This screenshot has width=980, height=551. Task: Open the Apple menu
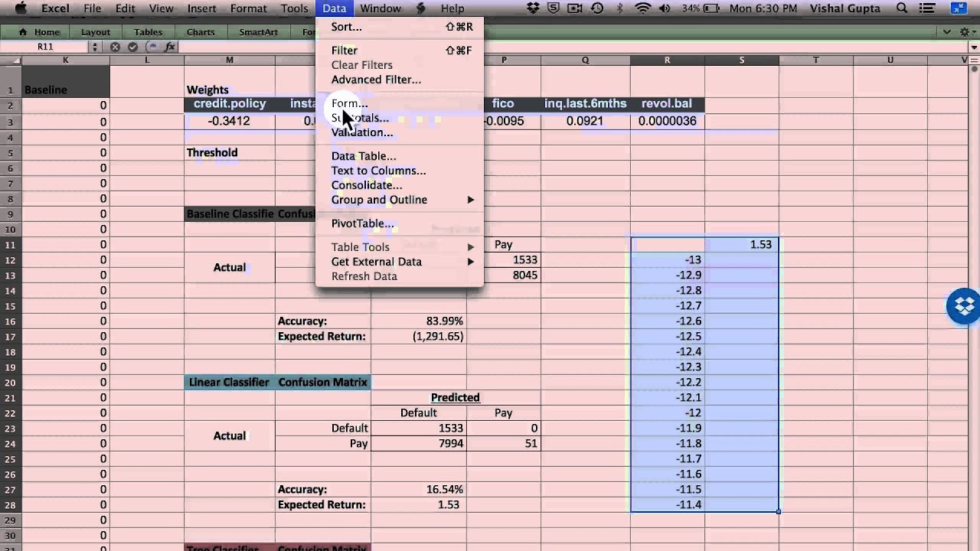(x=21, y=8)
